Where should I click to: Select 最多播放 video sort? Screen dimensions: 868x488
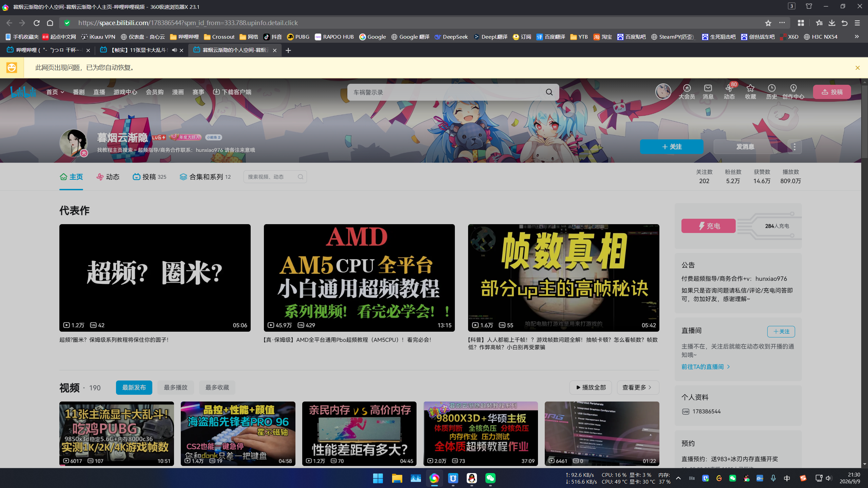176,387
